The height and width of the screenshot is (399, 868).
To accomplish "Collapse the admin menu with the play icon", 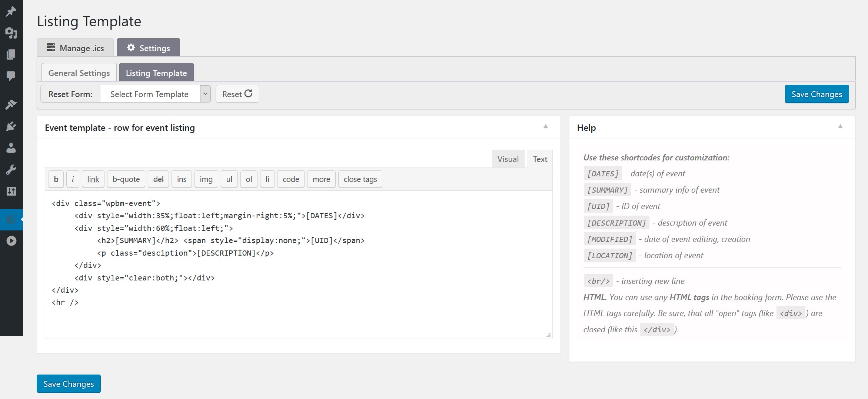I will (x=11, y=241).
